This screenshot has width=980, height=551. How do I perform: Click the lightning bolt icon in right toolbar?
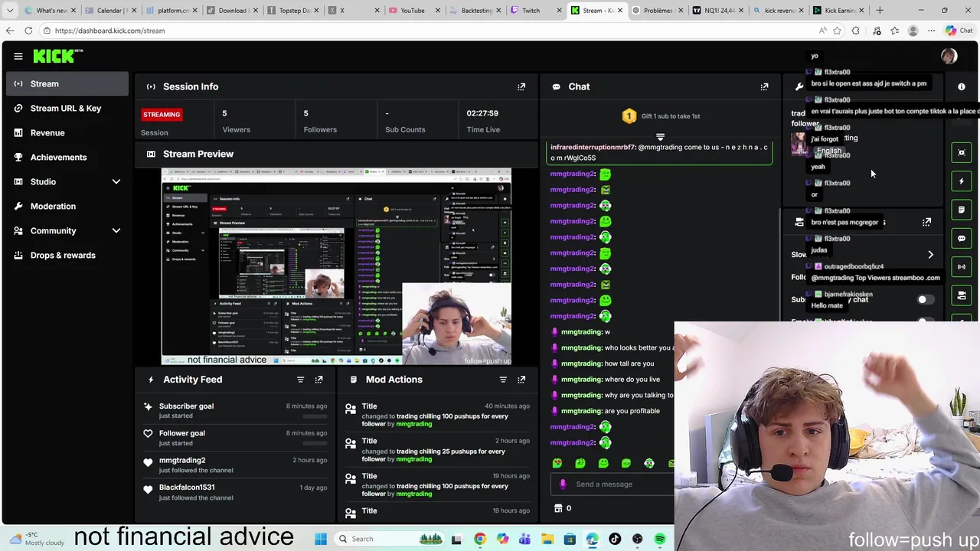[962, 181]
